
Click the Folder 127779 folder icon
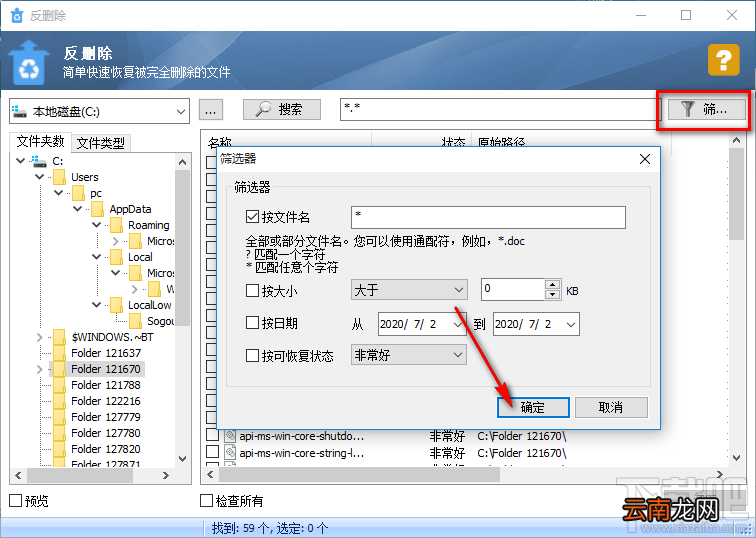[x=60, y=417]
